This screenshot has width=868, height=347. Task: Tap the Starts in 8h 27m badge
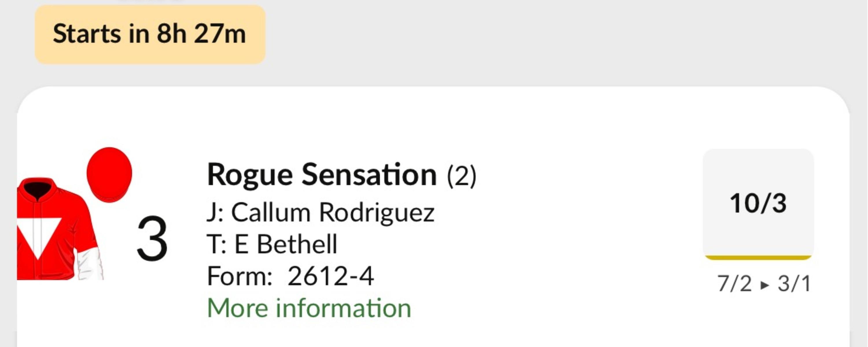[150, 34]
